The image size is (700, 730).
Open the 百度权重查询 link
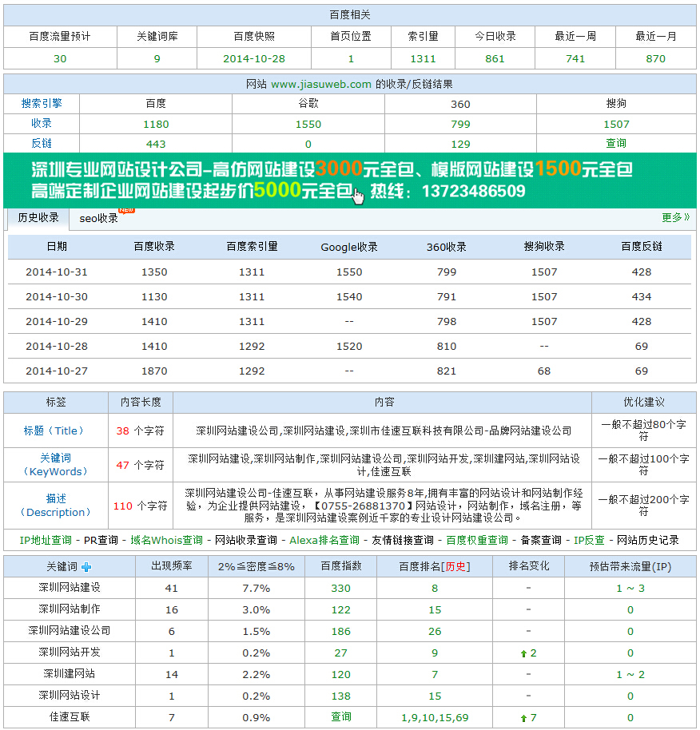[x=477, y=541]
